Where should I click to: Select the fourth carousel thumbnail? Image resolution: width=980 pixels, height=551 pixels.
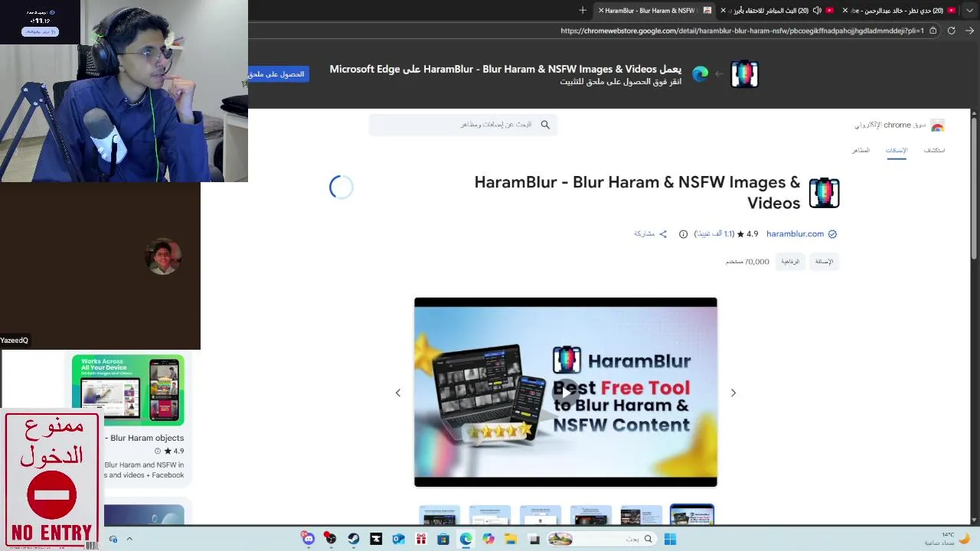(591, 515)
